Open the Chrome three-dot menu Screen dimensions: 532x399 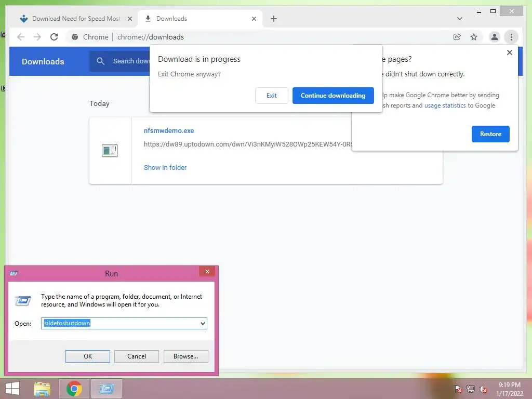pos(511,37)
